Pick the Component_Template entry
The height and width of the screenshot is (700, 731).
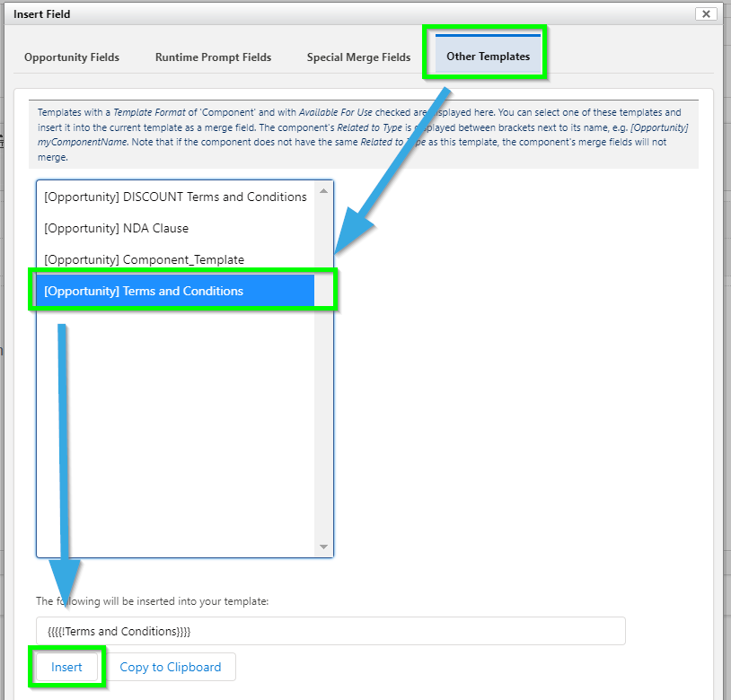pyautogui.click(x=175, y=259)
